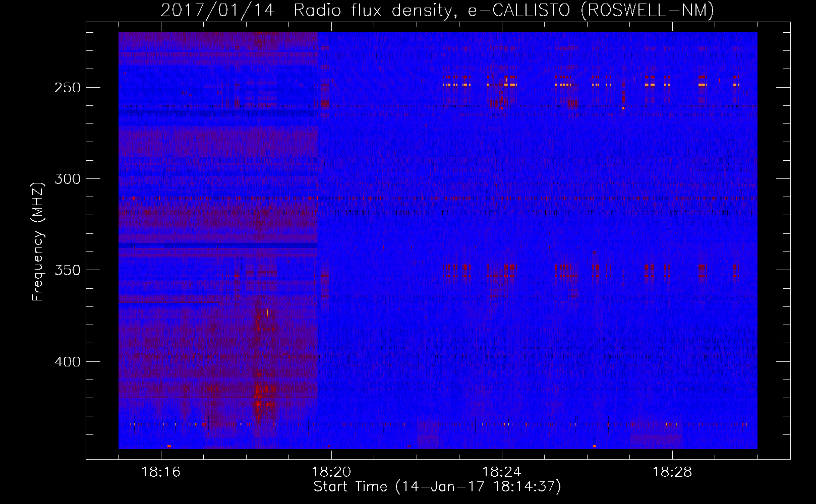Click the 300 frequency axis label
This screenshot has width=816, height=504.
point(68,179)
